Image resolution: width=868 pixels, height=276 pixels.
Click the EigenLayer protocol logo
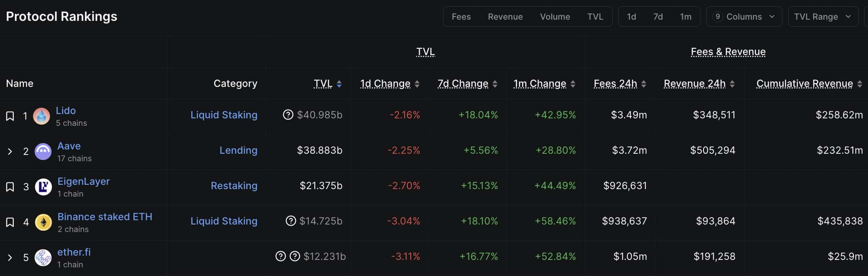click(x=43, y=187)
